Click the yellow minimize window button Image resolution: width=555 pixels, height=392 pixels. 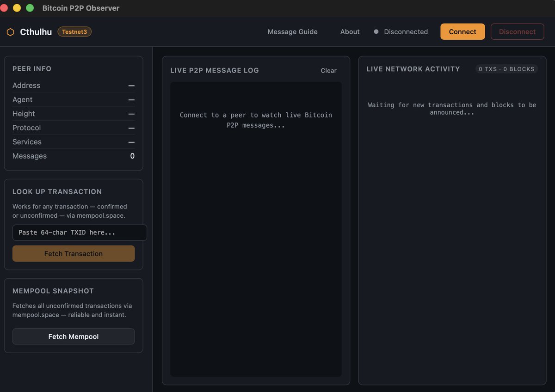17,8
